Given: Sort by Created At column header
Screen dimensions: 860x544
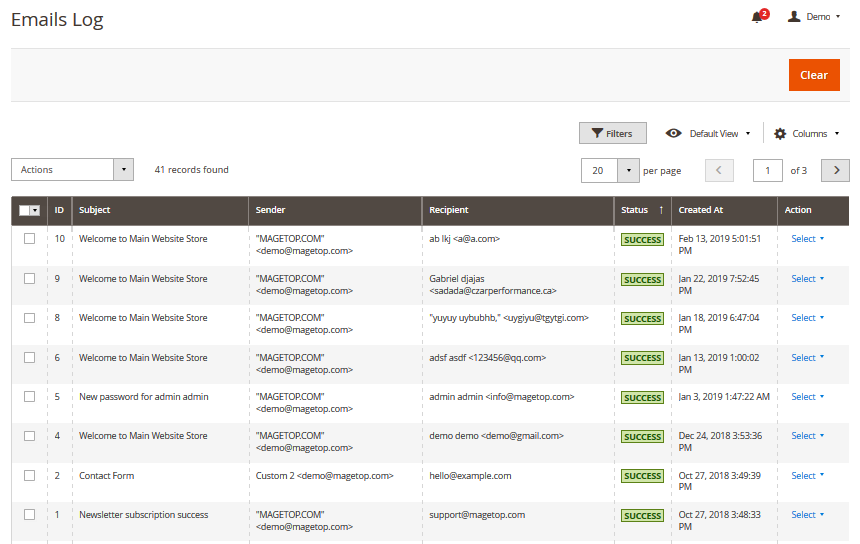Looking at the screenshot, I should 701,210.
